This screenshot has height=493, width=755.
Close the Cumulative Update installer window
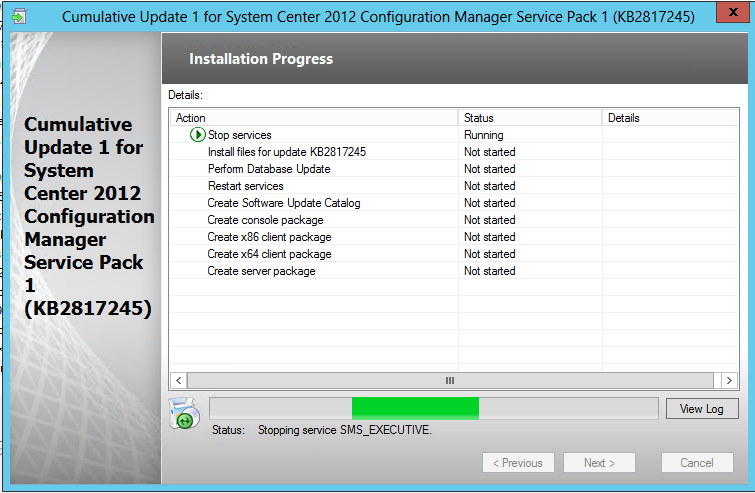point(732,12)
